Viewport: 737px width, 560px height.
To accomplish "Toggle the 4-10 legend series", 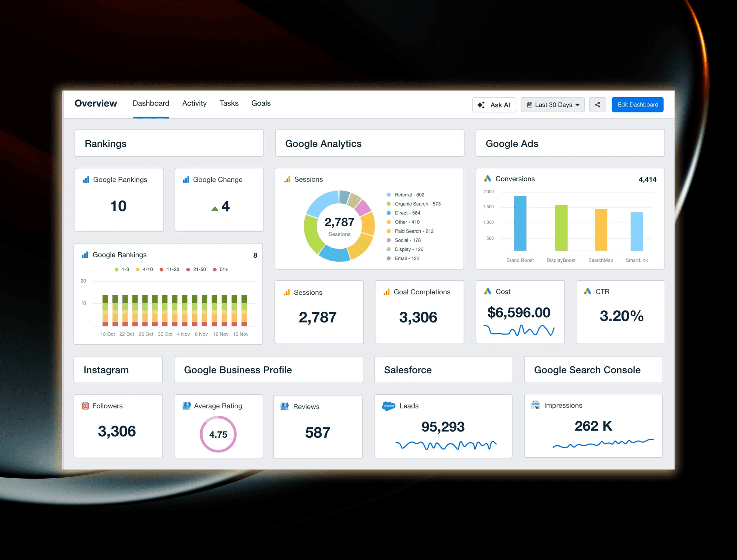I will pyautogui.click(x=144, y=270).
